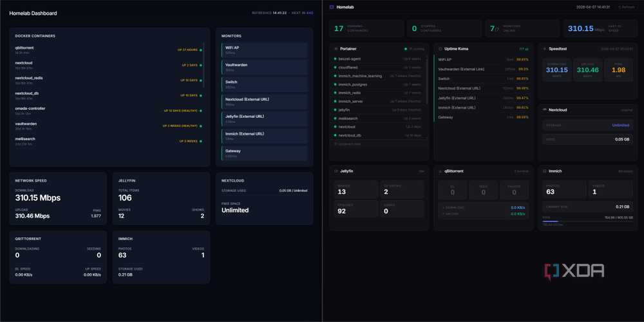Viewport: 644px width, 322px height.
Task: Click the Homelab Dashboard title in left dashboard
Action: coord(33,14)
